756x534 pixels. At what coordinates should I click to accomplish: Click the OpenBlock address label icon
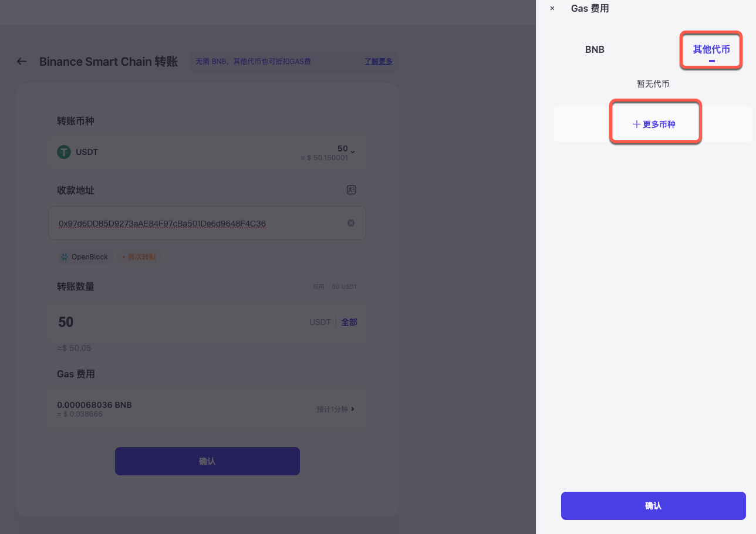tap(65, 256)
